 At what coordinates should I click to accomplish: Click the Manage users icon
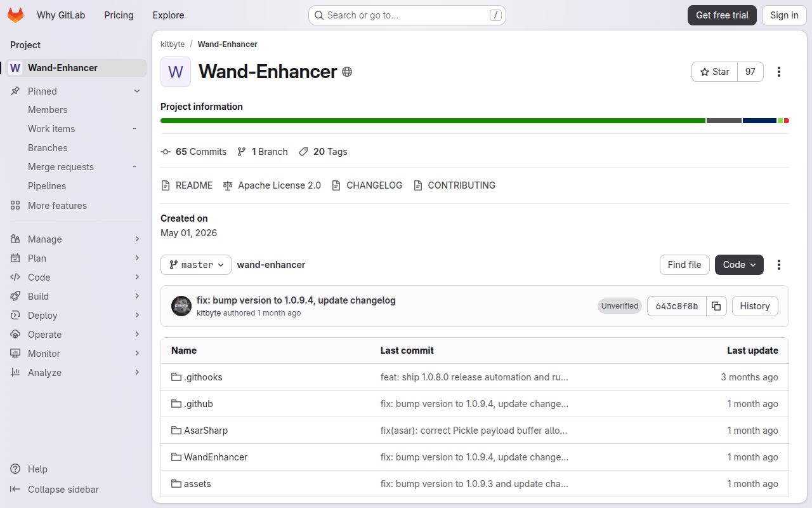[x=15, y=239]
